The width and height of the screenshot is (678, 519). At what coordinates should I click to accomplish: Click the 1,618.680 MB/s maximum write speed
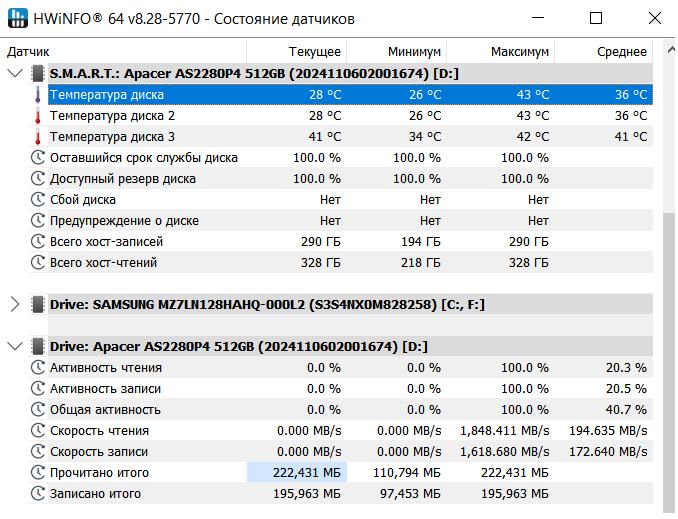(x=505, y=452)
